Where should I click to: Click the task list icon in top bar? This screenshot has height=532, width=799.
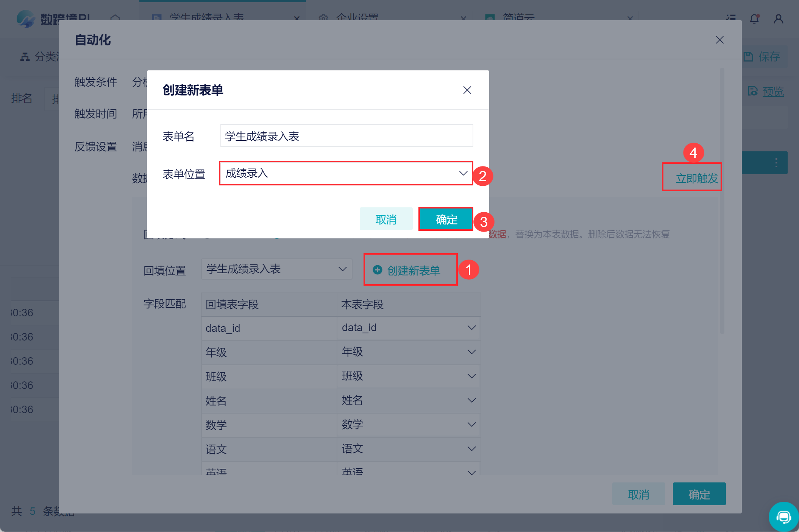730,18
